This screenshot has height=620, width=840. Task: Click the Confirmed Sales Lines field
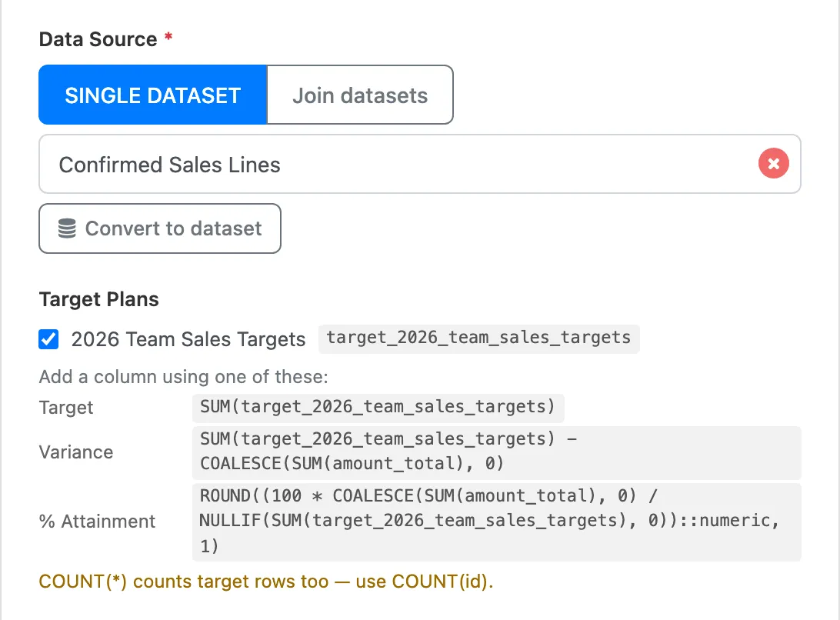click(419, 164)
